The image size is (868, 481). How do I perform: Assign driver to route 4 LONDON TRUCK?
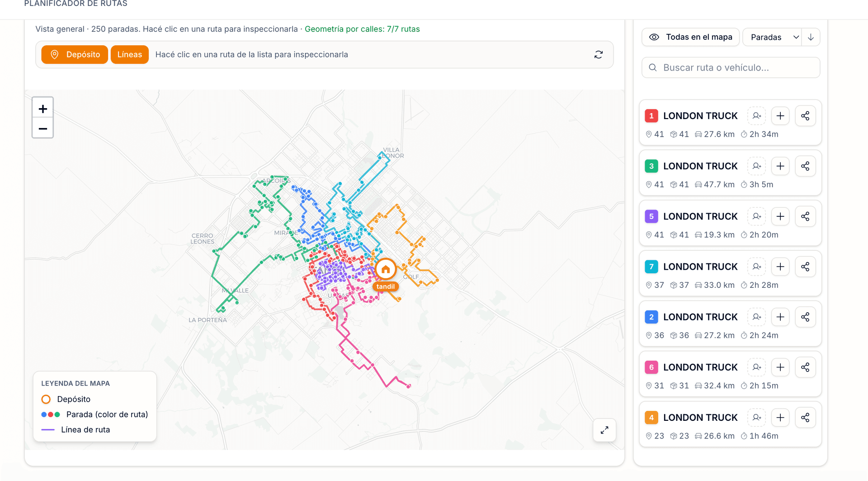point(757,417)
